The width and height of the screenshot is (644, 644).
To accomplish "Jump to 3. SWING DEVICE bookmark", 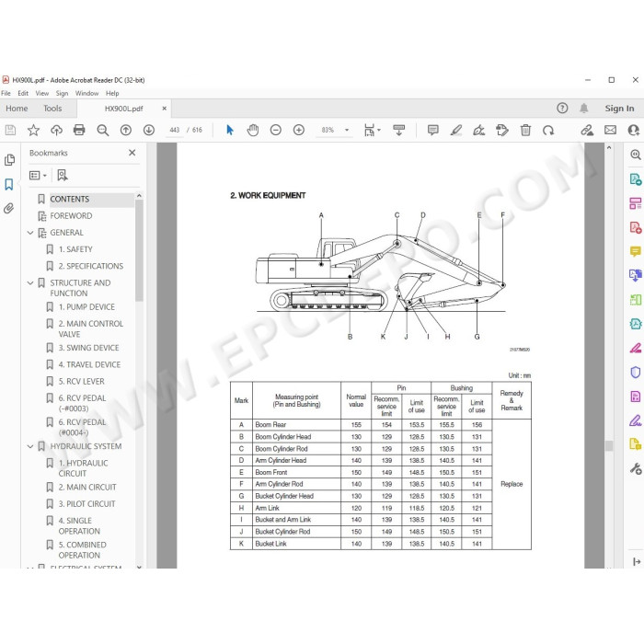I will (88, 348).
